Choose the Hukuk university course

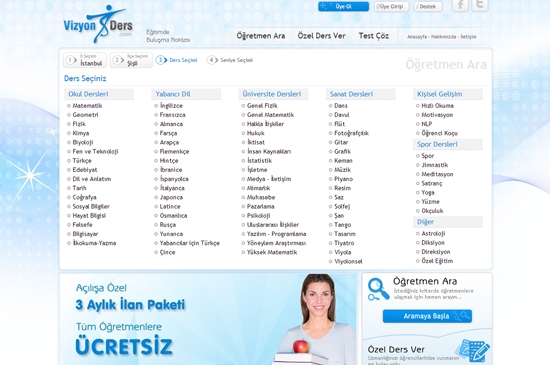point(255,133)
